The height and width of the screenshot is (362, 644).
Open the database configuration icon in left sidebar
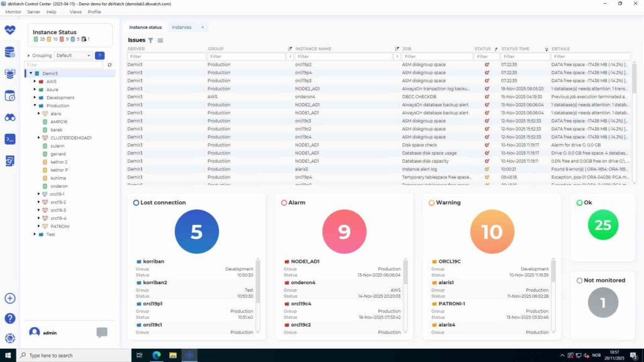click(9, 53)
